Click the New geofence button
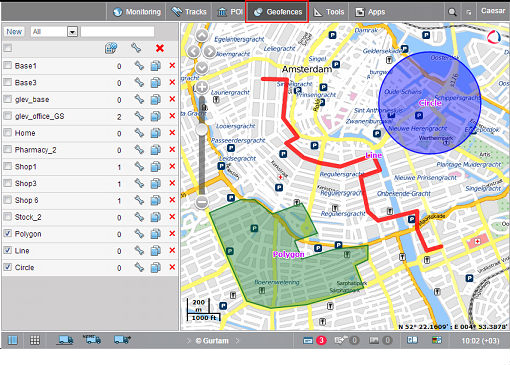 pos(14,32)
